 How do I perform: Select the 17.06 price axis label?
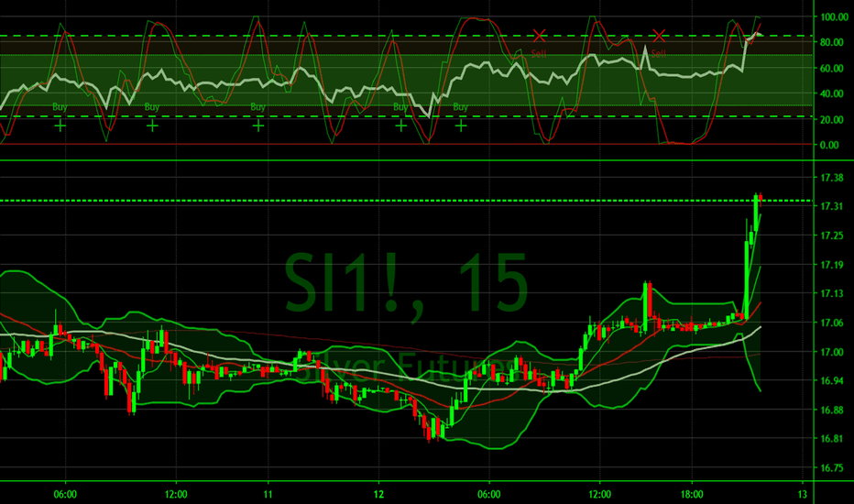click(x=832, y=323)
